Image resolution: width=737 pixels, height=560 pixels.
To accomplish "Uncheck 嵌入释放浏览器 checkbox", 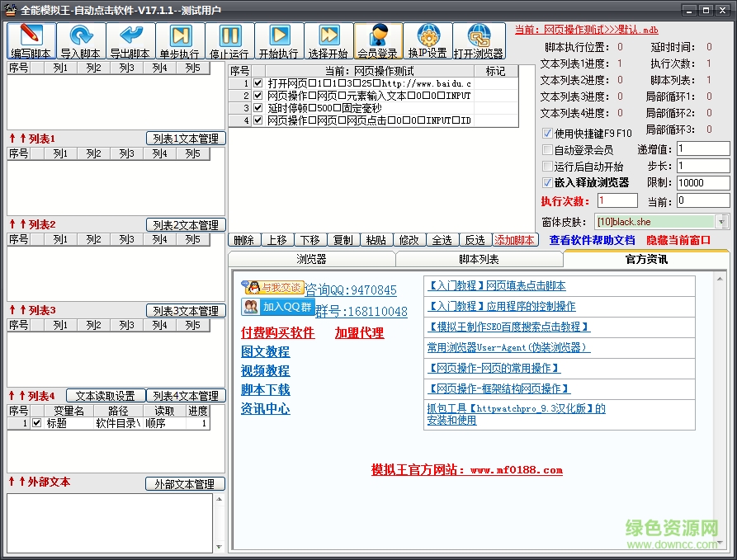I will point(547,182).
